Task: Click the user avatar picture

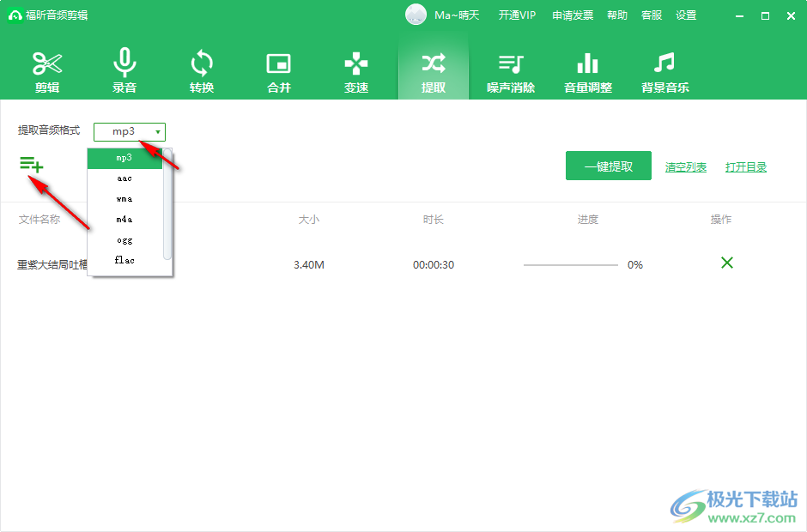Action: [416, 15]
